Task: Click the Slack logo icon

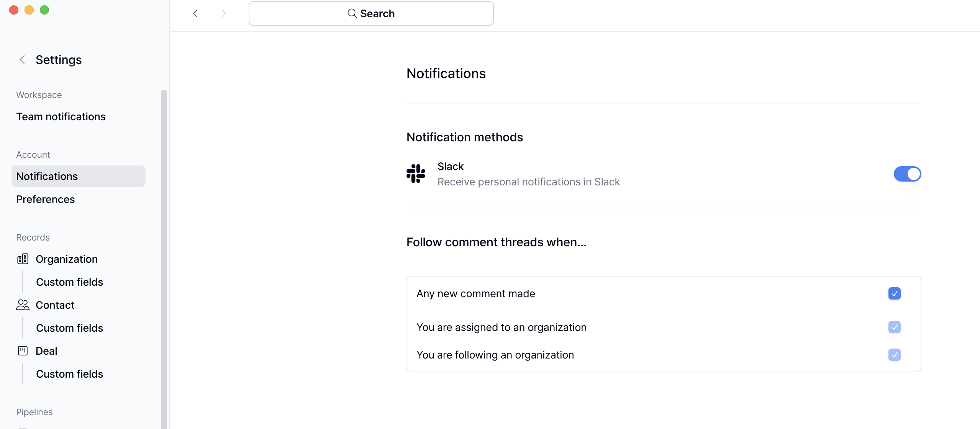Action: [x=416, y=174]
